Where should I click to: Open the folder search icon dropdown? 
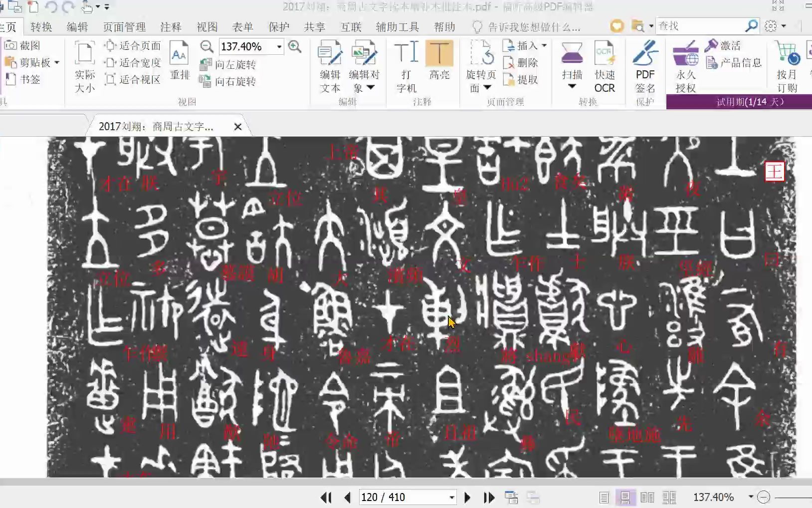point(642,26)
